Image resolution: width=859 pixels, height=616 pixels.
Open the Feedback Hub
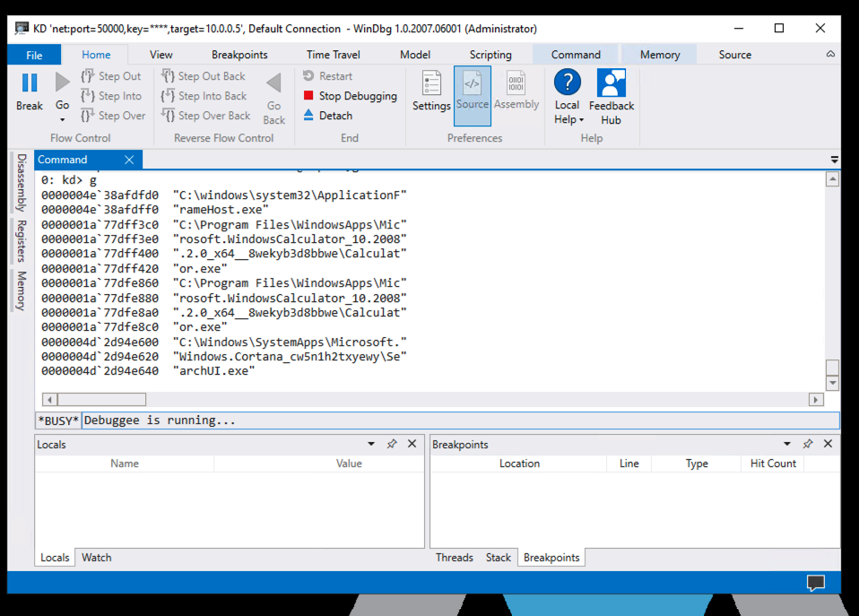coord(612,97)
